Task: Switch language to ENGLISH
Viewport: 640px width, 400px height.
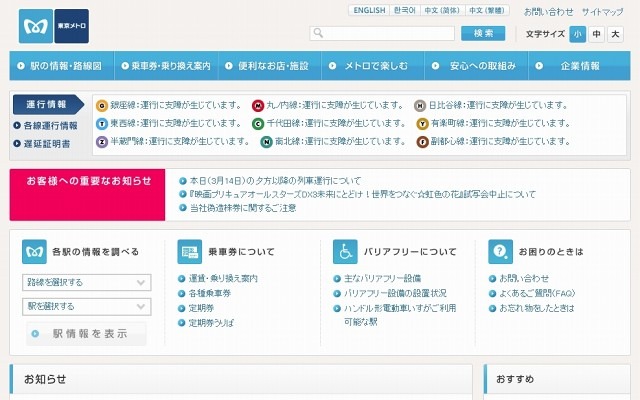Action: pos(369,10)
